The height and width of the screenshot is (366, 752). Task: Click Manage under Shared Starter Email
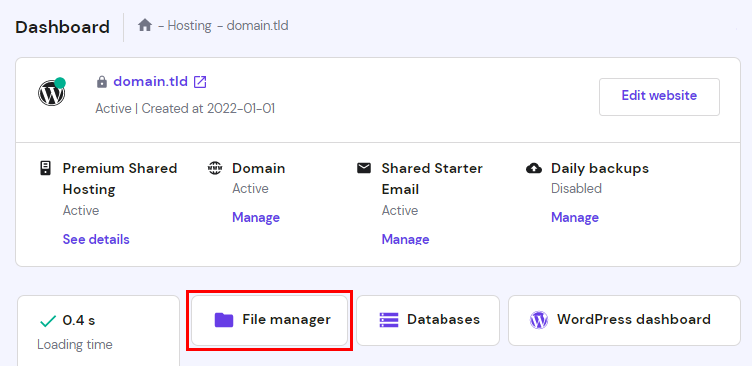click(x=405, y=238)
